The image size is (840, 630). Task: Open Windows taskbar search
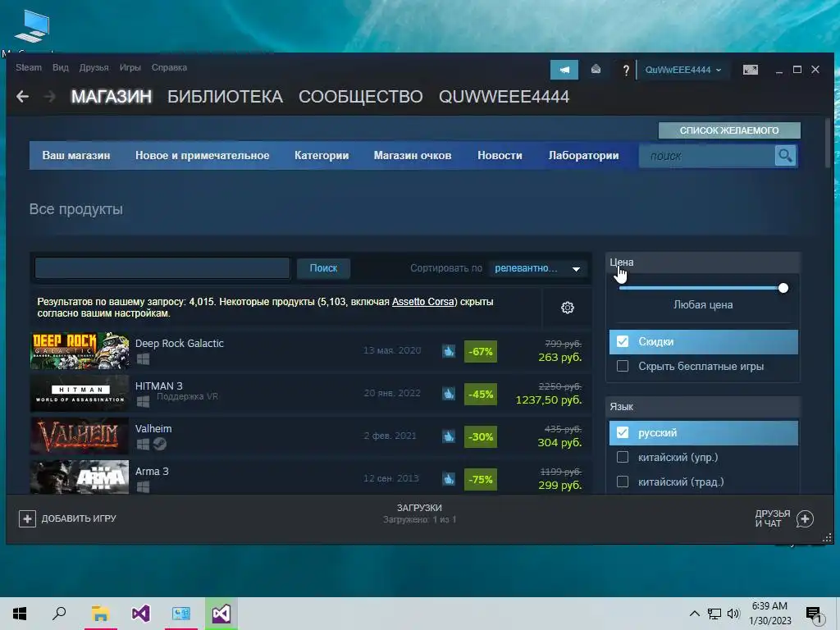(x=59, y=614)
